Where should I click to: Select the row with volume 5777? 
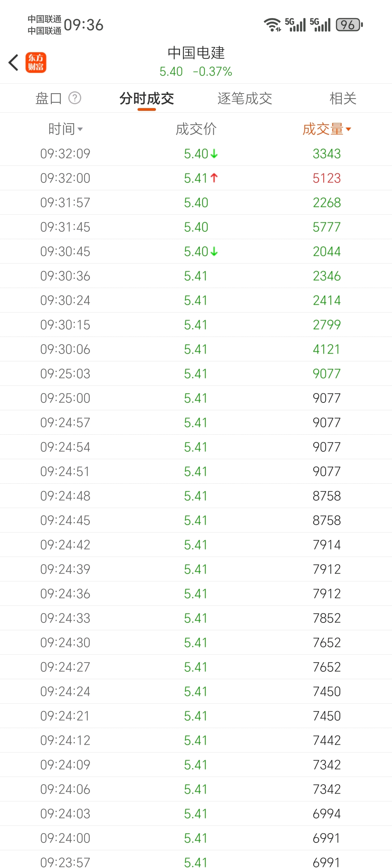click(196, 227)
